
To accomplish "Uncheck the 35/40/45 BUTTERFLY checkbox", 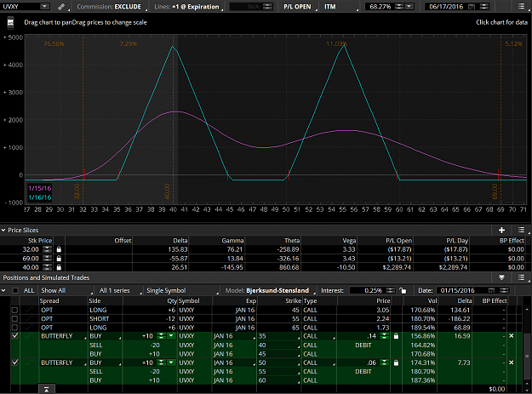I will (x=14, y=336).
